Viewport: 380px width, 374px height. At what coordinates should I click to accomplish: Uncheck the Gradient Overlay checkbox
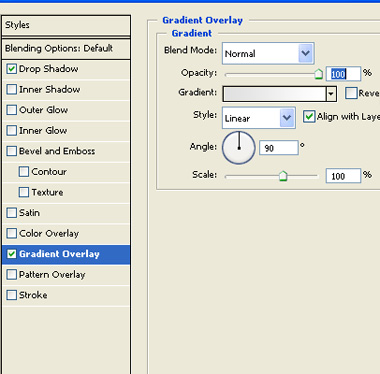[x=12, y=254]
